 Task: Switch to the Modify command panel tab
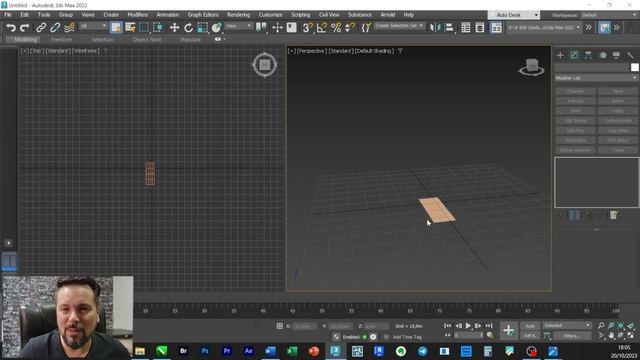point(574,55)
